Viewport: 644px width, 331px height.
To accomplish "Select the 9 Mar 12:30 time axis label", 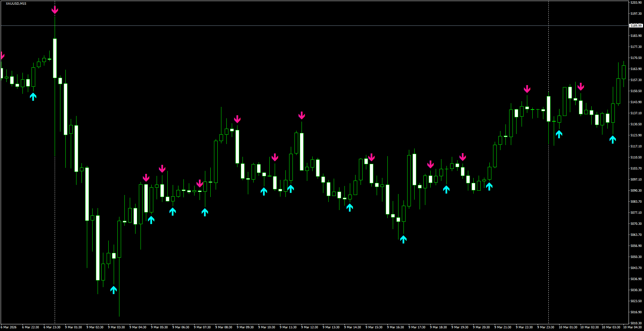I will (x=311, y=327).
